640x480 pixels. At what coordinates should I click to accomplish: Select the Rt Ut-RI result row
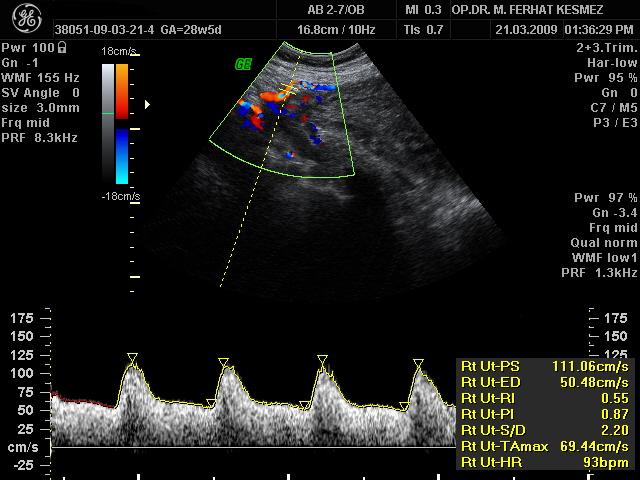[545, 398]
